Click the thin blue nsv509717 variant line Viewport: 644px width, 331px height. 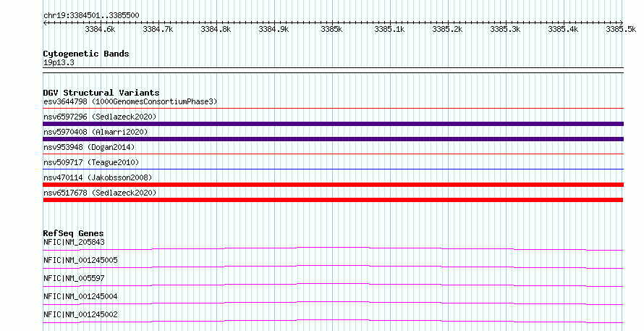pyautogui.click(x=333, y=169)
